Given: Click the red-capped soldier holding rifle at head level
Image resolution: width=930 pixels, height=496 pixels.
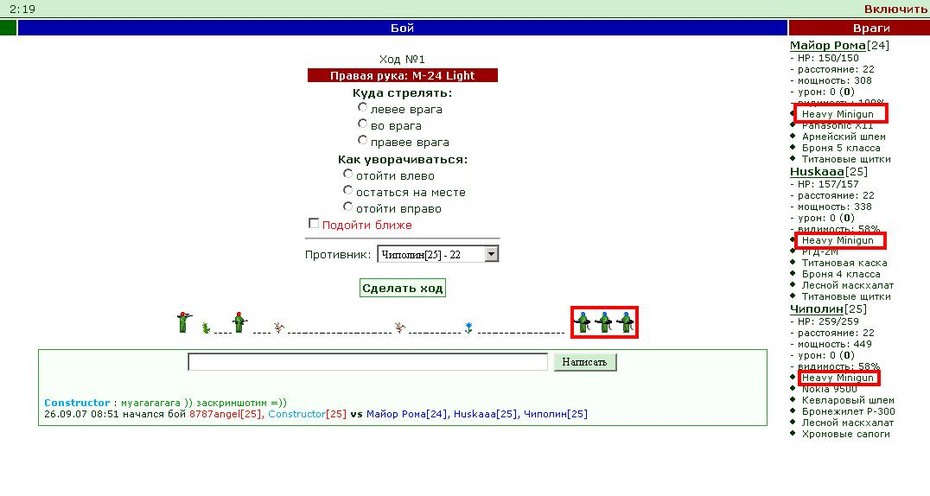Looking at the screenshot, I should point(184,322).
